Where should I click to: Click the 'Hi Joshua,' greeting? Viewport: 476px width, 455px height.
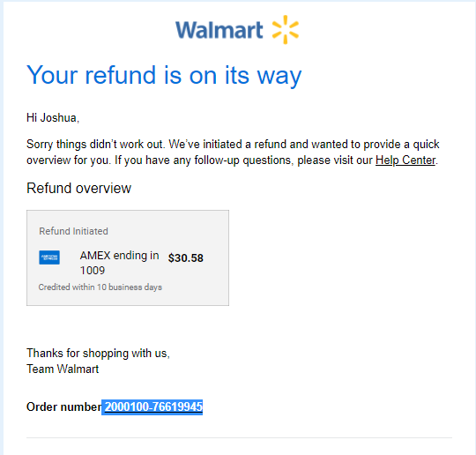53,118
